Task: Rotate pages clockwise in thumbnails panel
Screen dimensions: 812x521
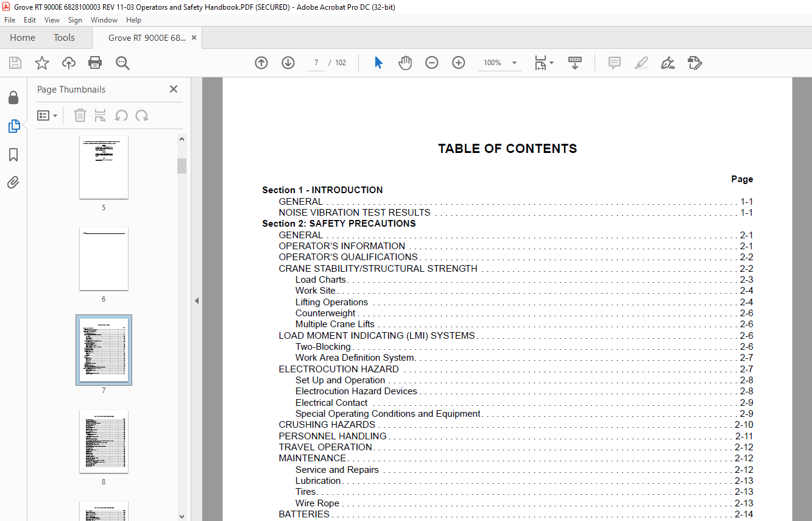Action: (x=142, y=116)
